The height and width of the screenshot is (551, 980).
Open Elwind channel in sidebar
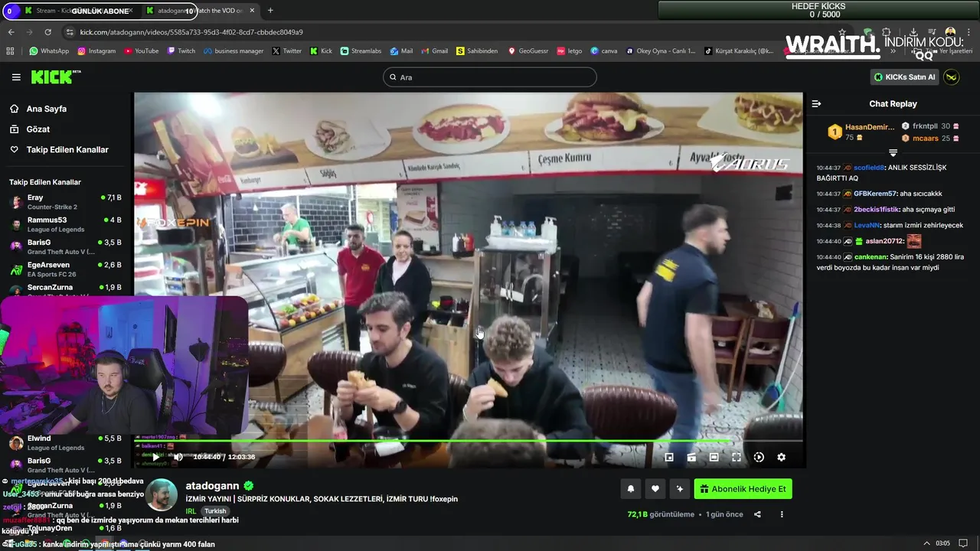click(65, 443)
